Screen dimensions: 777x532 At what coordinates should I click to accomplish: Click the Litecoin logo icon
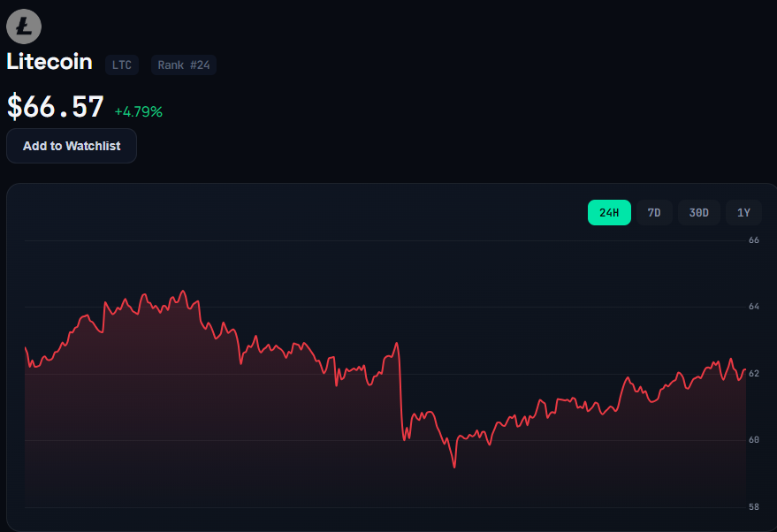tap(24, 27)
